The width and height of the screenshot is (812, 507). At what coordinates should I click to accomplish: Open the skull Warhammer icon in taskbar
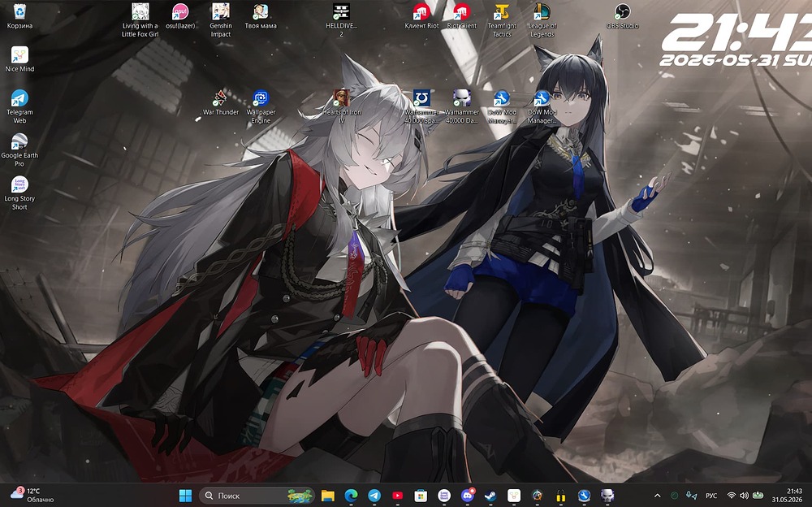click(x=607, y=496)
